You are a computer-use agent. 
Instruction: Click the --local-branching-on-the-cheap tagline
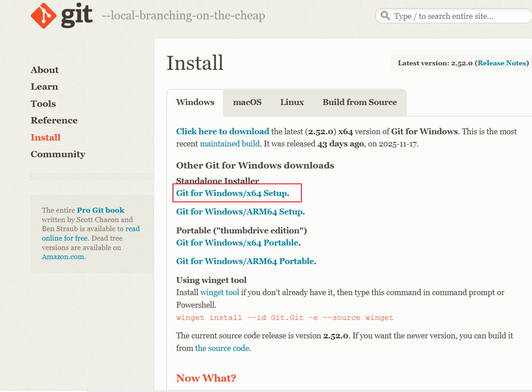click(x=183, y=16)
